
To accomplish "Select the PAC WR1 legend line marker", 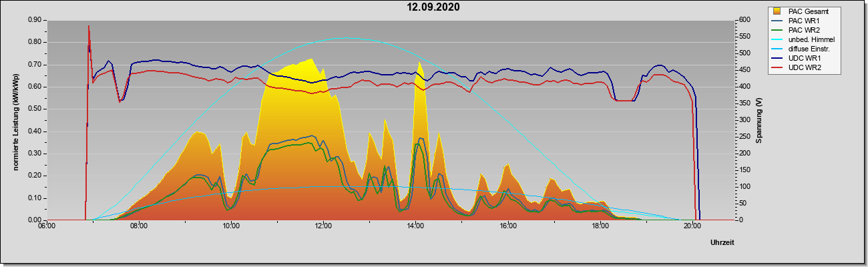I will (777, 21).
